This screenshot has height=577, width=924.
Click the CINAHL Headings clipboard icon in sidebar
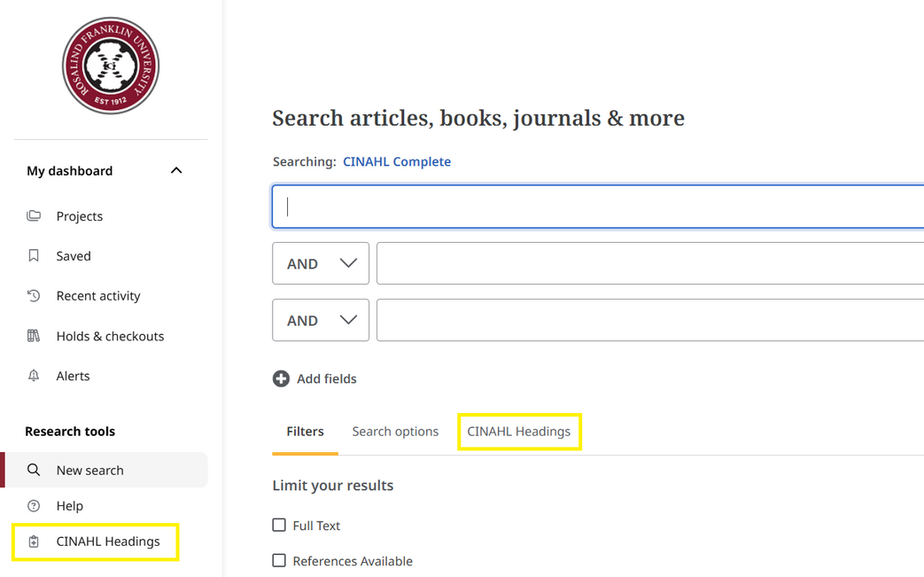point(34,541)
